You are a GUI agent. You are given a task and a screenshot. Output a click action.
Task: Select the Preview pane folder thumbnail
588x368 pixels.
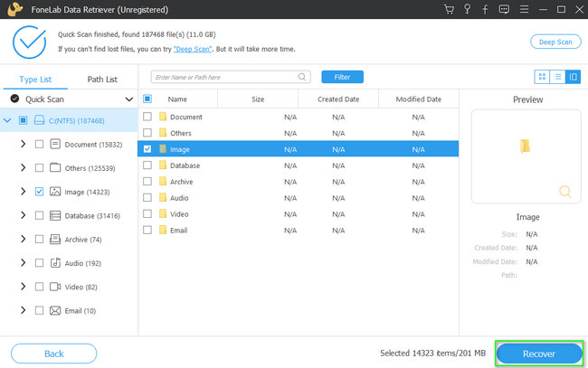(x=525, y=146)
